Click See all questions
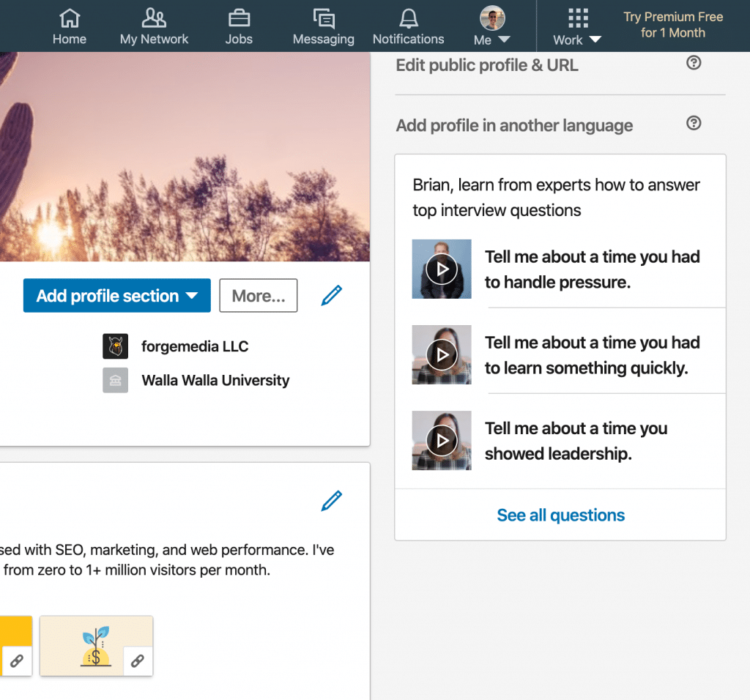 (x=560, y=515)
